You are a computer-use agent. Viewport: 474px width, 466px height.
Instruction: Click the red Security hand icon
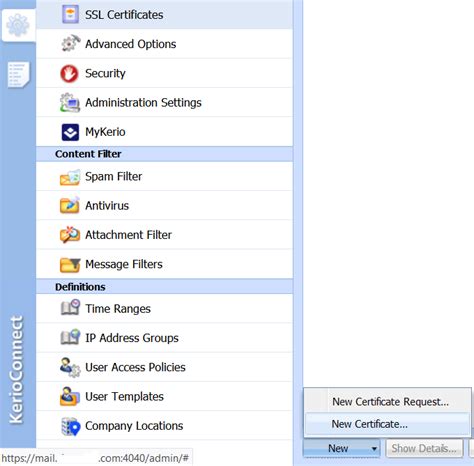[x=69, y=73]
